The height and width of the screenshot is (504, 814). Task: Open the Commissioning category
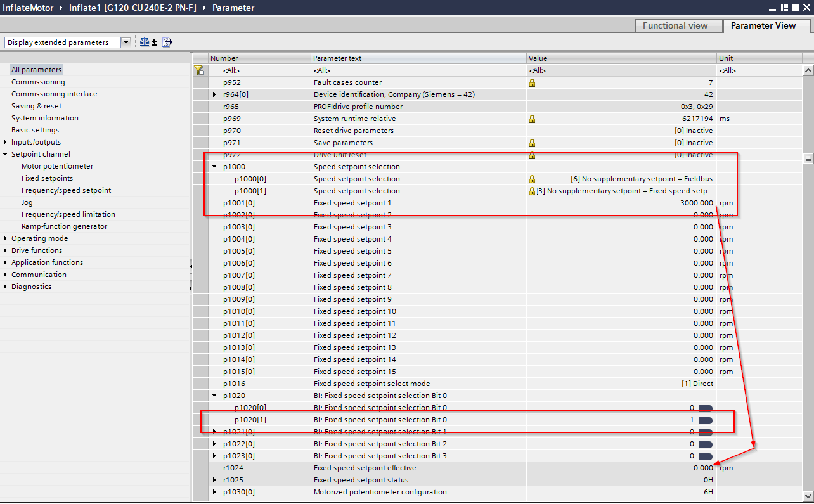pyautogui.click(x=38, y=82)
